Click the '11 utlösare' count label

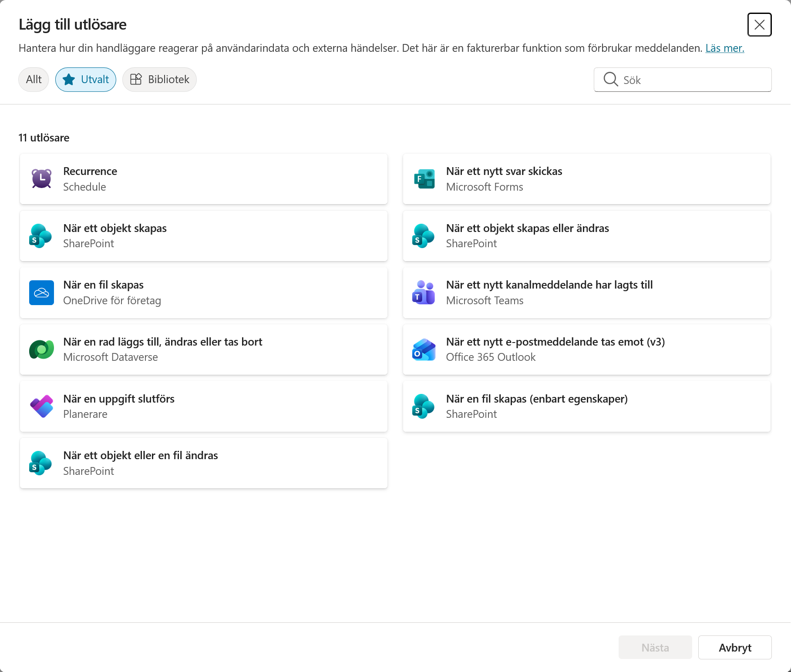pyautogui.click(x=44, y=138)
